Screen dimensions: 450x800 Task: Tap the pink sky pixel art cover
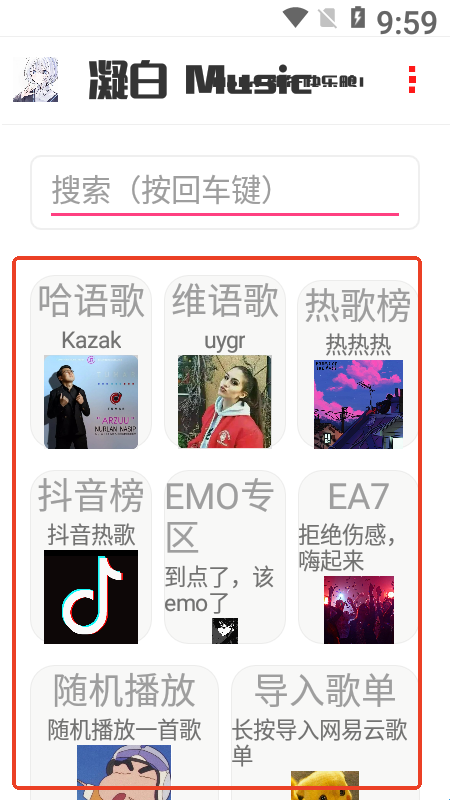(x=358, y=405)
